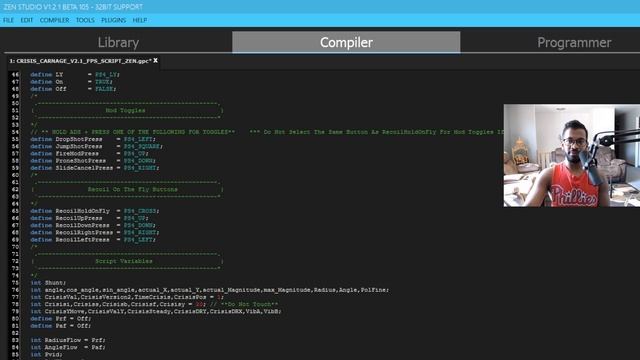
Task: Open the PLUGINS menu
Action: click(x=113, y=20)
